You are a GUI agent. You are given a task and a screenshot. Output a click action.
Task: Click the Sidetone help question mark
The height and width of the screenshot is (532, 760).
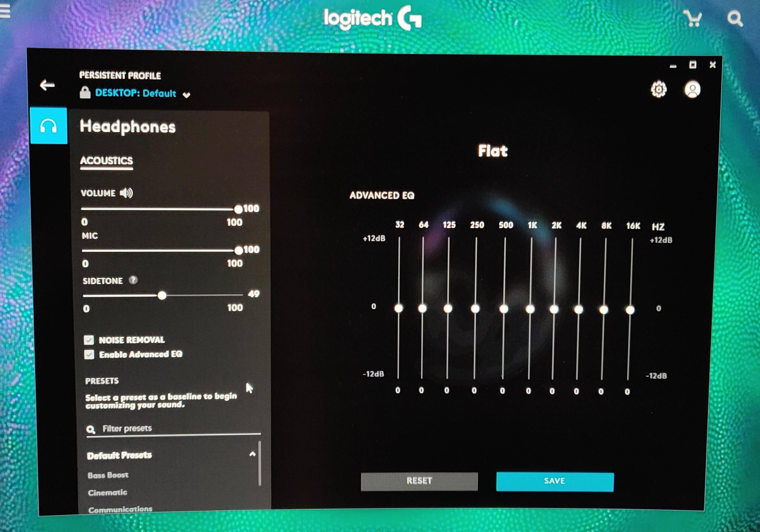click(133, 280)
